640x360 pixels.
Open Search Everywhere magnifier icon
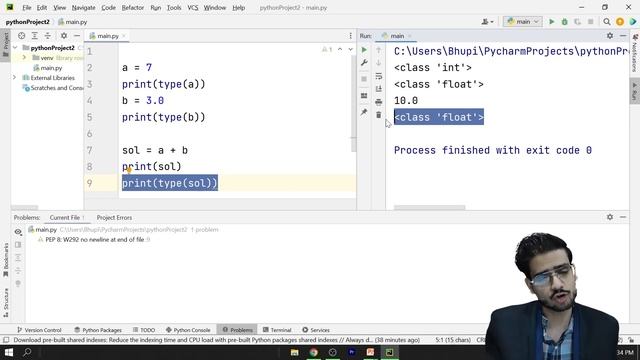coord(607,22)
